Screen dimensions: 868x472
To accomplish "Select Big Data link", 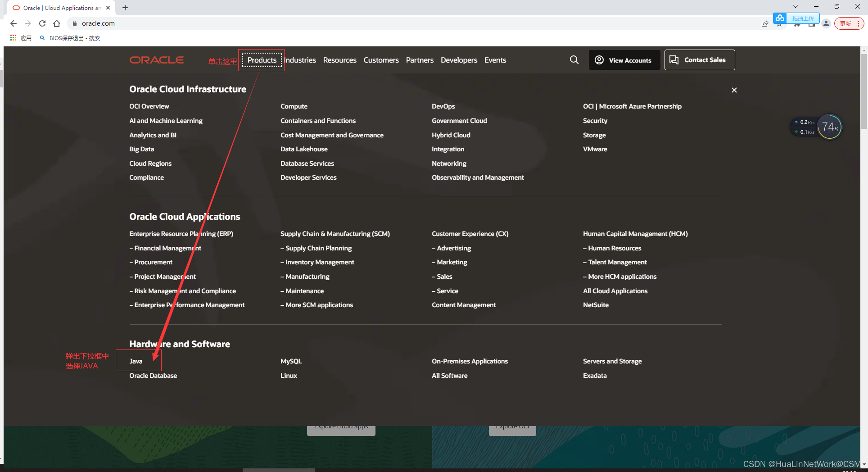I will (141, 149).
